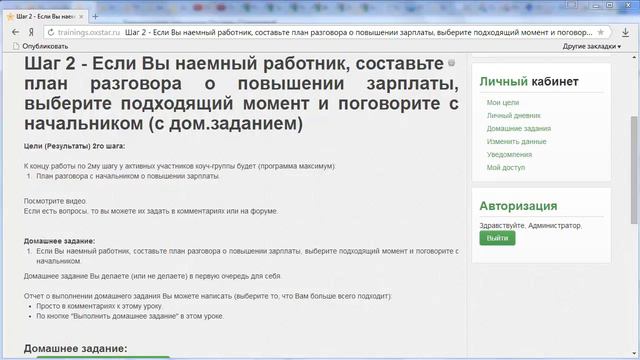
Task: Open the 'Мои цели' link
Action: pyautogui.click(x=502, y=102)
